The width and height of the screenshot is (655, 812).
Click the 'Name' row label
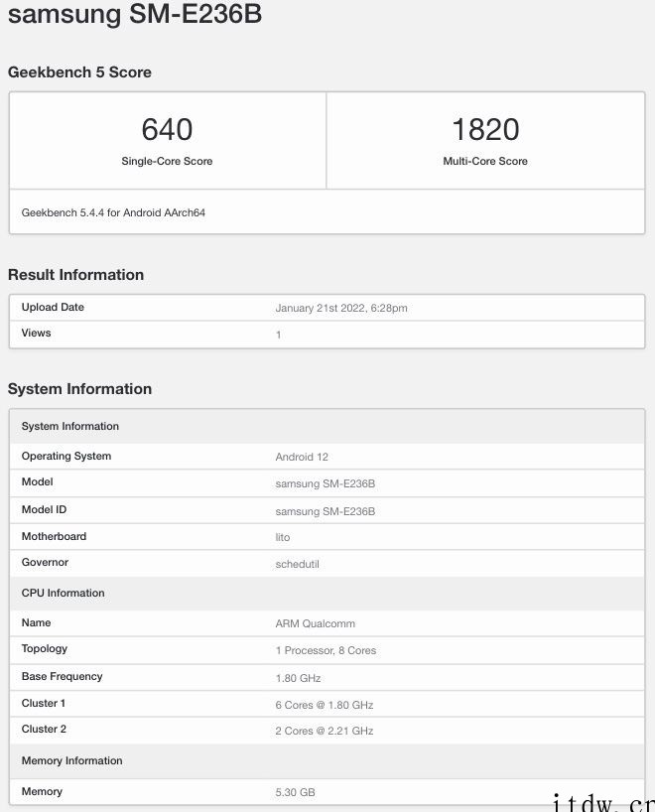tap(37, 623)
